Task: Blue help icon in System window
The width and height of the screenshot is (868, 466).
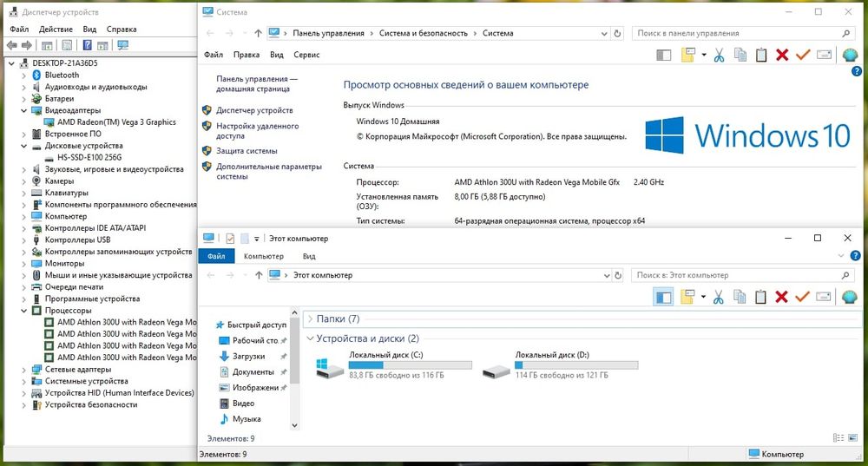Action: [x=857, y=71]
